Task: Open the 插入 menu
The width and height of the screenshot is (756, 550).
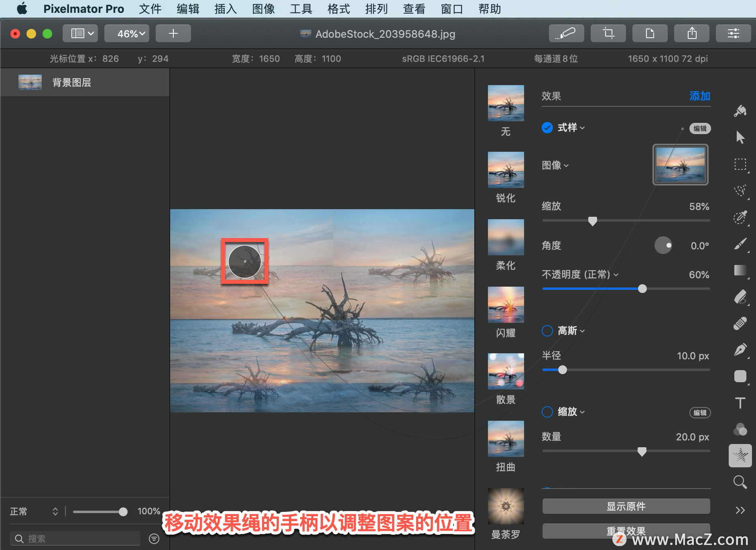Action: pyautogui.click(x=226, y=9)
